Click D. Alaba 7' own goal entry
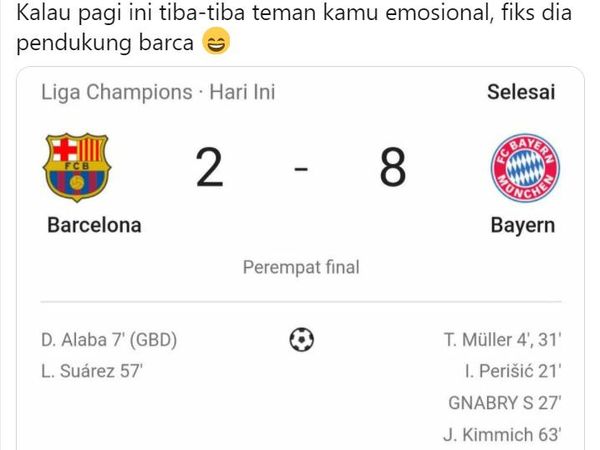This screenshot has height=450, width=600. (110, 340)
